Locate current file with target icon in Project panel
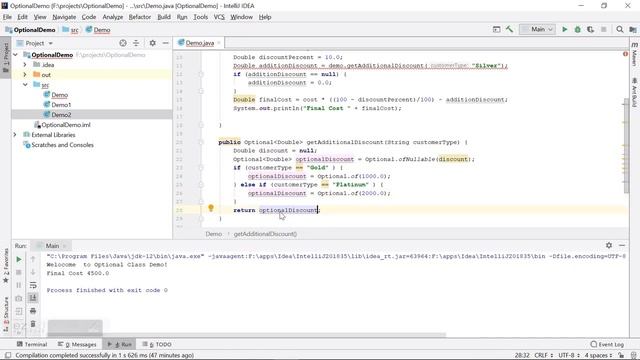 pyautogui.click(x=123, y=43)
